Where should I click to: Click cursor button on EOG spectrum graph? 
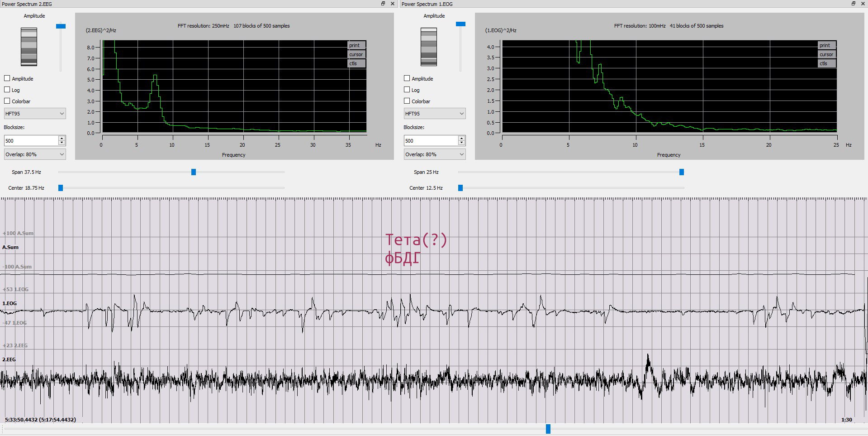click(827, 54)
